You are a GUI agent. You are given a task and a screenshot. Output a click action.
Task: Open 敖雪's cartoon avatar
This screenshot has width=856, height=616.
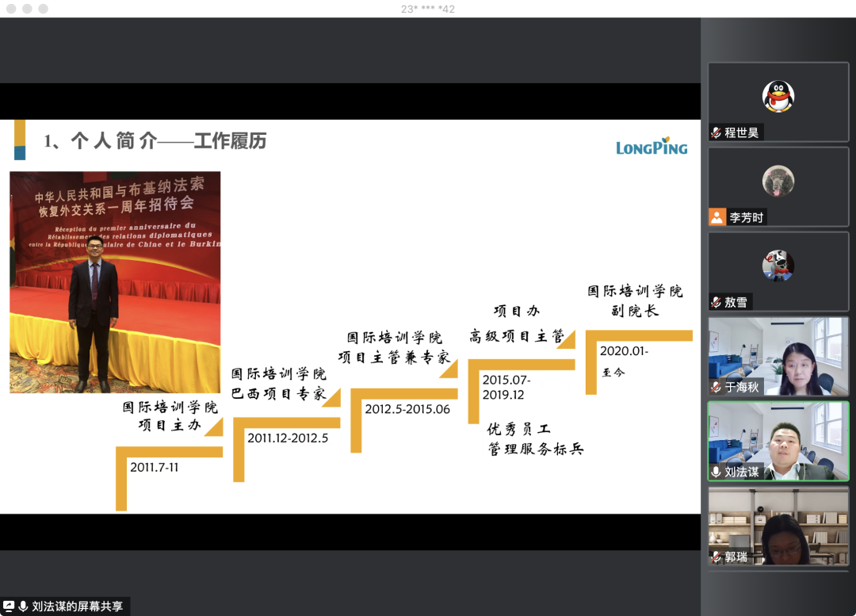[778, 266]
